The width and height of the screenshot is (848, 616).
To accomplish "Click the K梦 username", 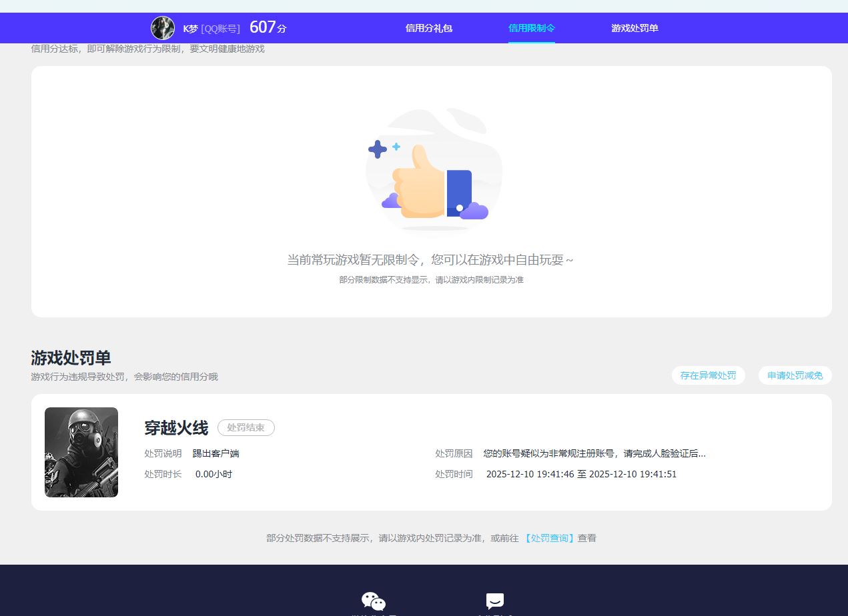I will [190, 29].
